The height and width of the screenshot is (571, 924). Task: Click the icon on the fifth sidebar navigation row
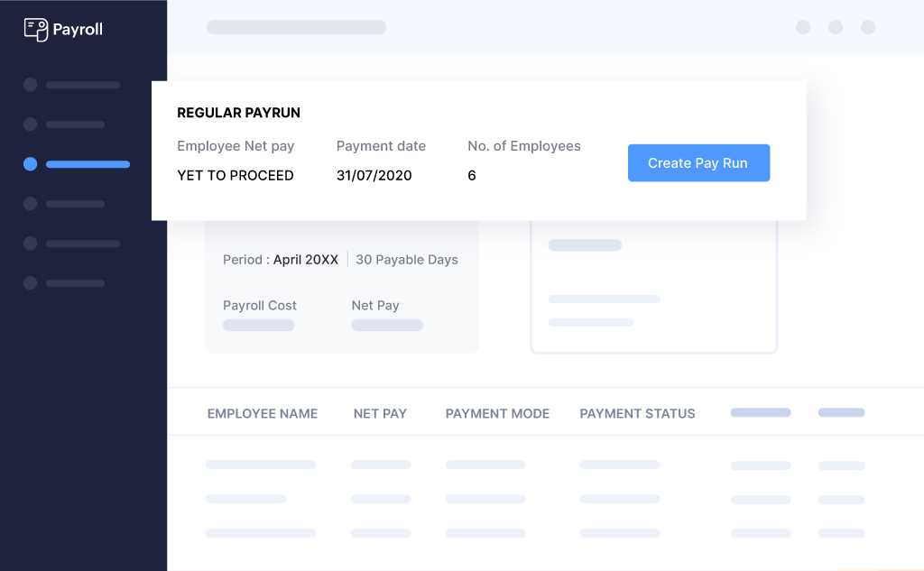[30, 243]
